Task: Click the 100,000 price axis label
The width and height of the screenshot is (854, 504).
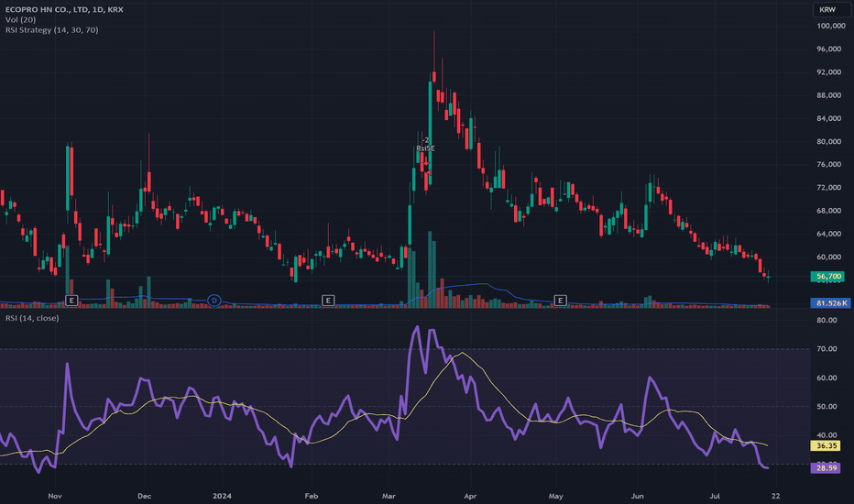Action: (x=830, y=26)
